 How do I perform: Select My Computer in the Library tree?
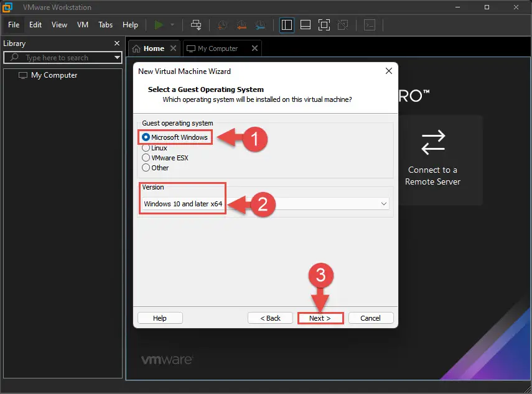click(x=54, y=75)
